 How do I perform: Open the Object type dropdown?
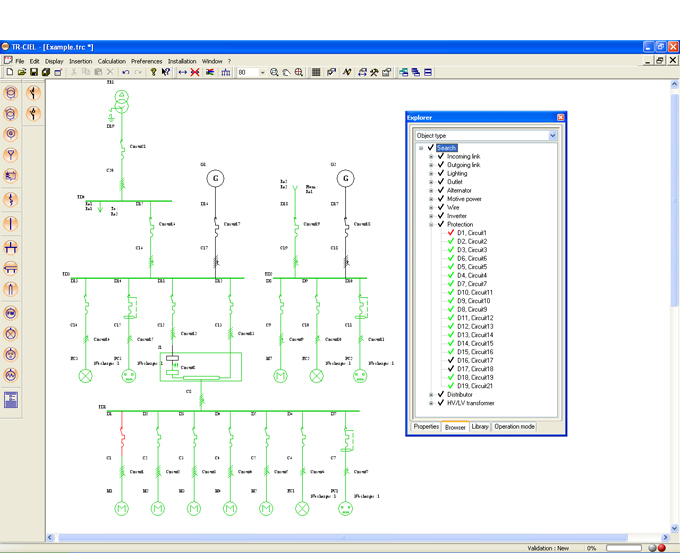(552, 135)
